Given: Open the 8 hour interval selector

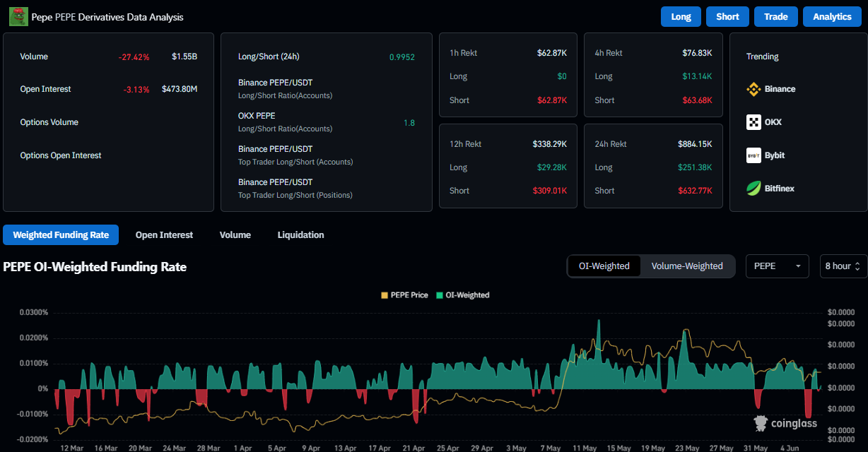Looking at the screenshot, I should [x=843, y=266].
